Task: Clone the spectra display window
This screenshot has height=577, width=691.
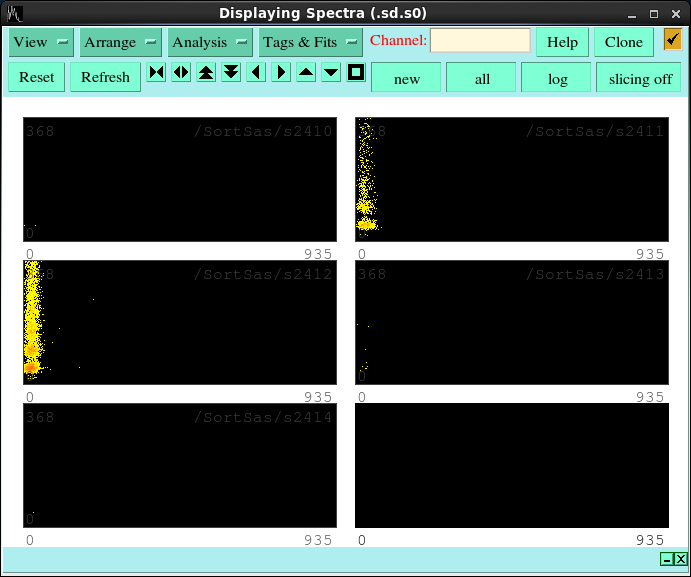Action: click(623, 42)
